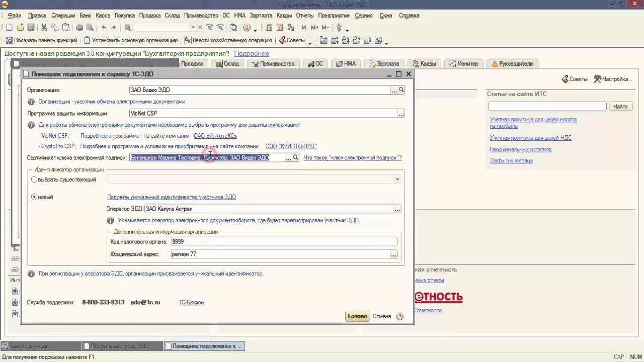Open the toolbar search field dropdown arrow
The width and height of the screenshot is (644, 362).
(x=193, y=28)
